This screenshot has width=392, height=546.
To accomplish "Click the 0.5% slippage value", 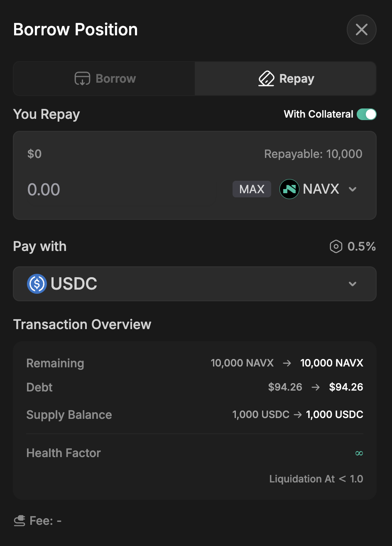I will (x=361, y=247).
